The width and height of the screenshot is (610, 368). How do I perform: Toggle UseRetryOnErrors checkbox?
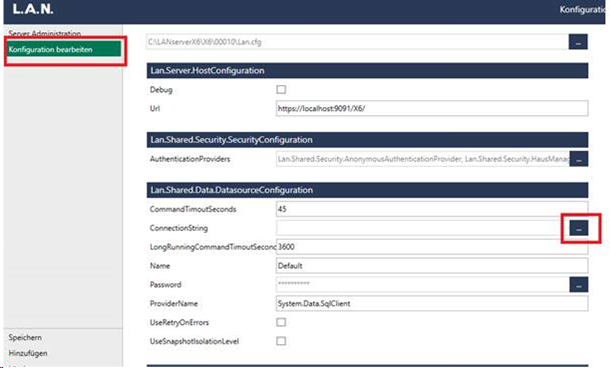pos(281,322)
